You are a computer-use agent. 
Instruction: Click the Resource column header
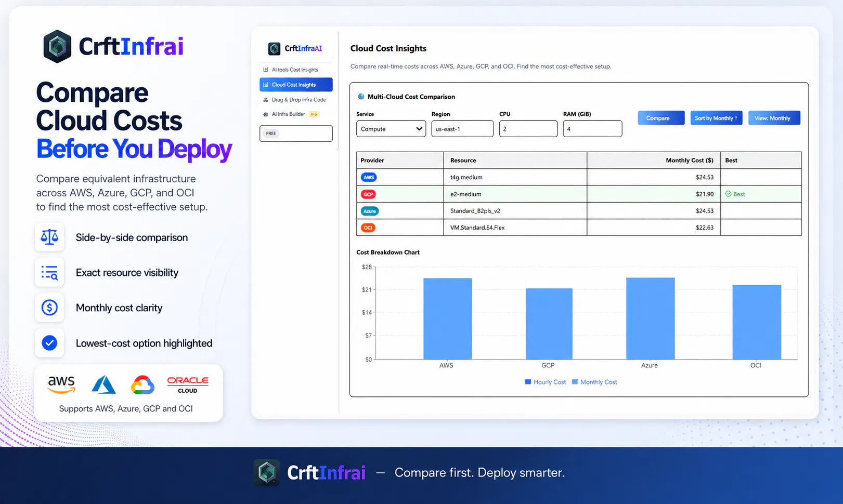[515, 160]
